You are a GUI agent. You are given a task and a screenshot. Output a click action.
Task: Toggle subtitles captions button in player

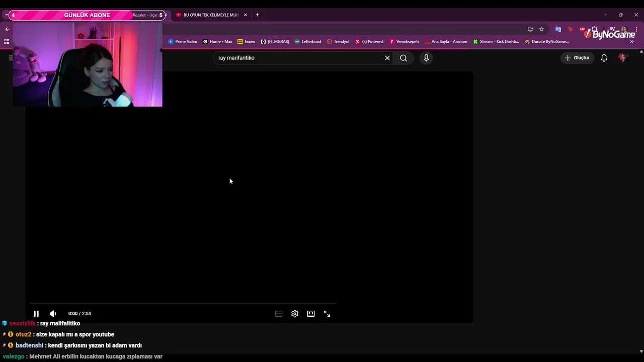[x=279, y=314]
